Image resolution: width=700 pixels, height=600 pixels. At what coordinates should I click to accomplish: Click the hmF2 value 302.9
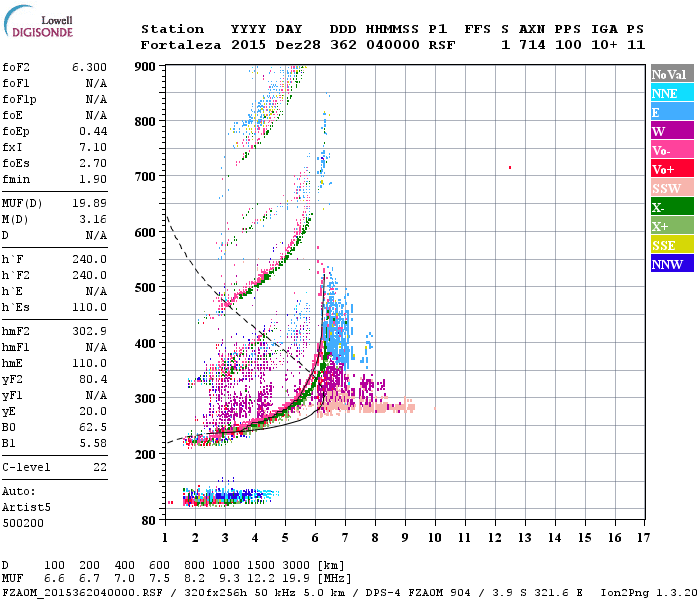(x=89, y=332)
